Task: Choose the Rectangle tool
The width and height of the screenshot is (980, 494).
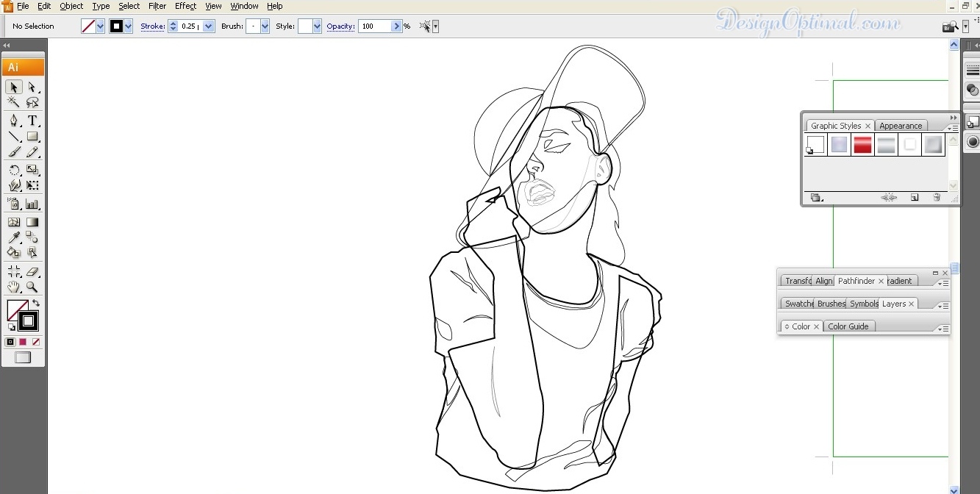Action: [32, 136]
